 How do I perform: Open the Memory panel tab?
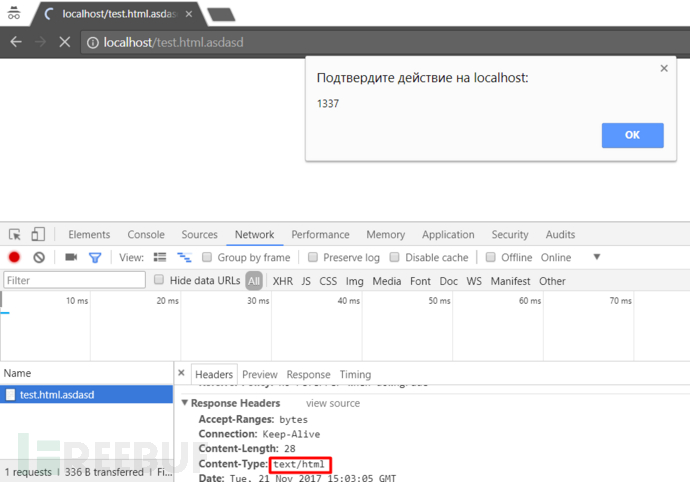[x=385, y=235]
